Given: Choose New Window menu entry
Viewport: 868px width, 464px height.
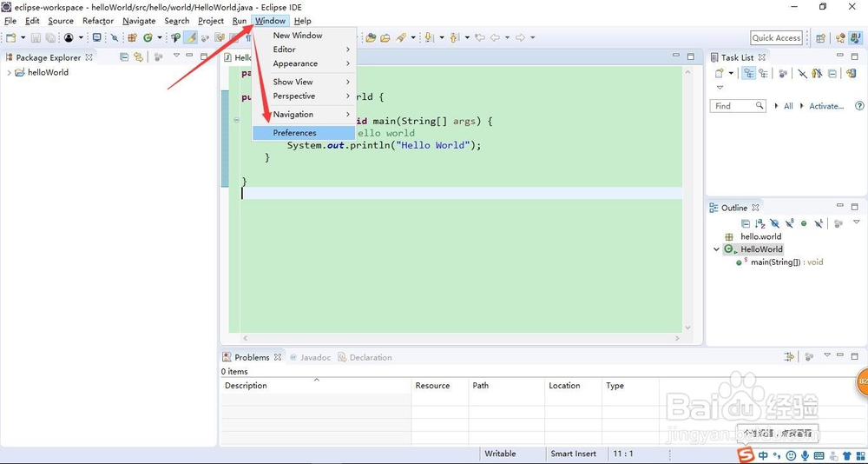Looking at the screenshot, I should 303,35.
